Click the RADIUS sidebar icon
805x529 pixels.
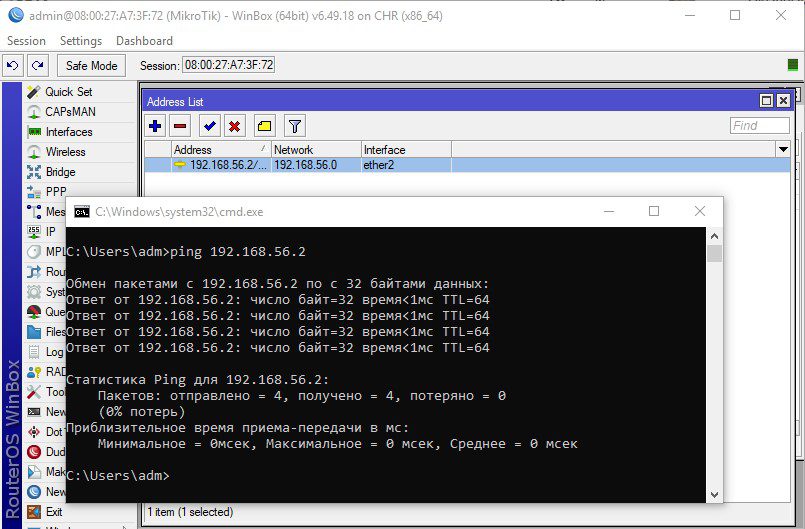point(34,372)
